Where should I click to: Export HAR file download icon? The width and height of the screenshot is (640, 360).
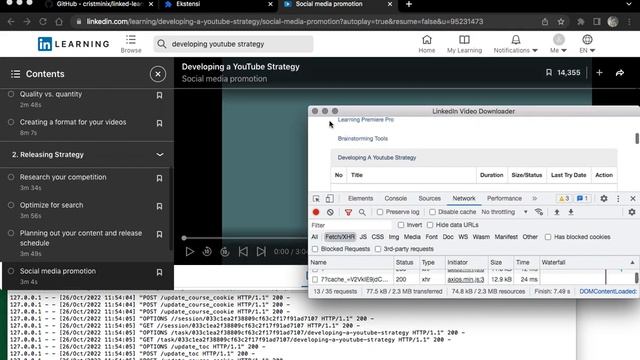[571, 212]
